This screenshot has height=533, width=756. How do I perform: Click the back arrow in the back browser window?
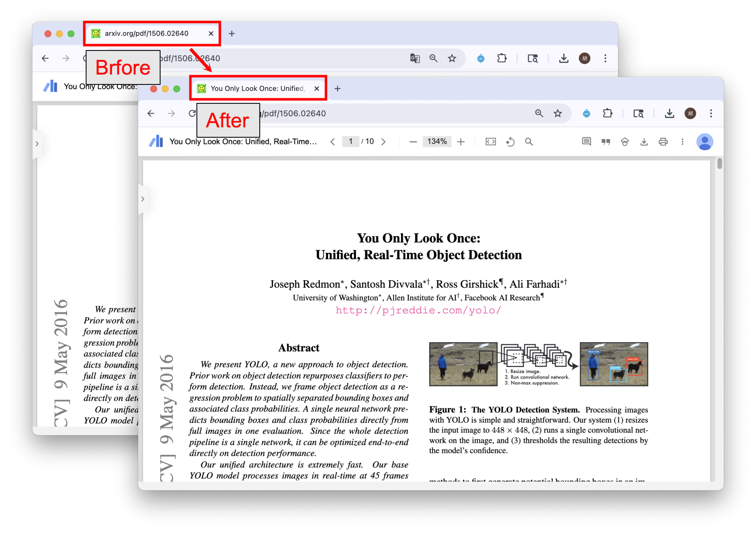point(45,59)
